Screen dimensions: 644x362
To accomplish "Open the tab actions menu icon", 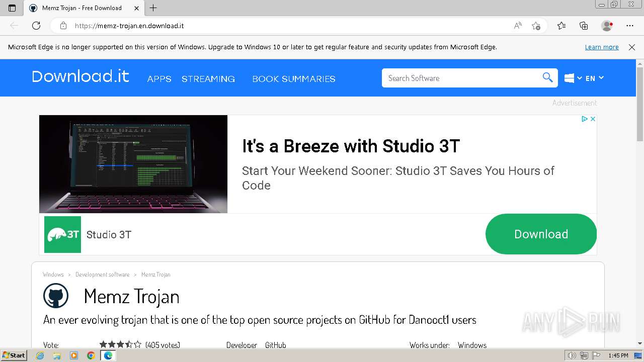I will pyautogui.click(x=12, y=8).
